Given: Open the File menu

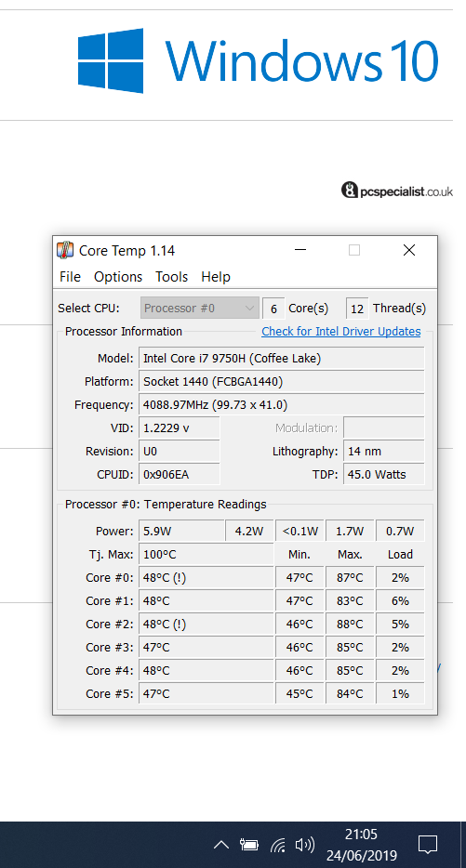Looking at the screenshot, I should [x=70, y=277].
